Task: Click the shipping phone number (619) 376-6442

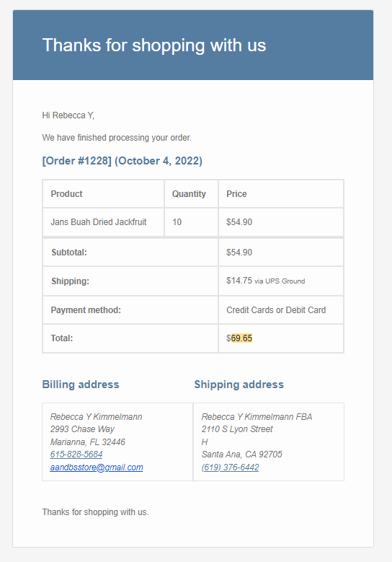Action: pos(230,467)
